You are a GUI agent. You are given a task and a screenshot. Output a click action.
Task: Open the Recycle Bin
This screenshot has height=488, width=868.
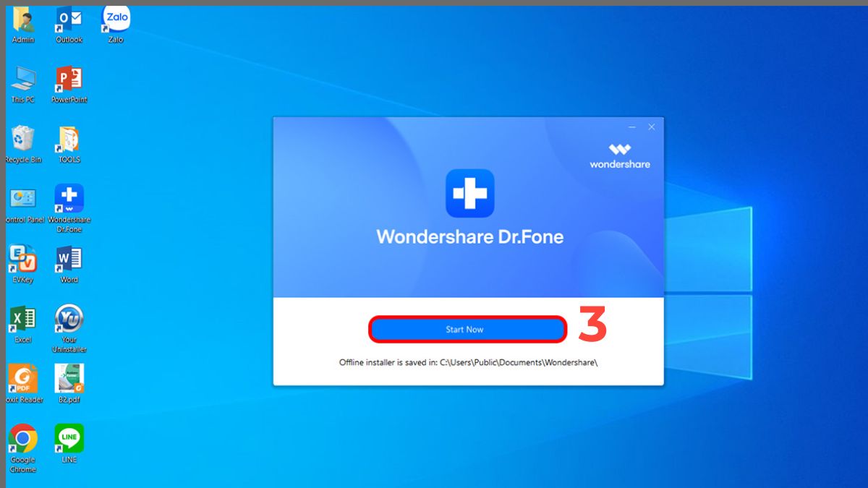point(23,137)
